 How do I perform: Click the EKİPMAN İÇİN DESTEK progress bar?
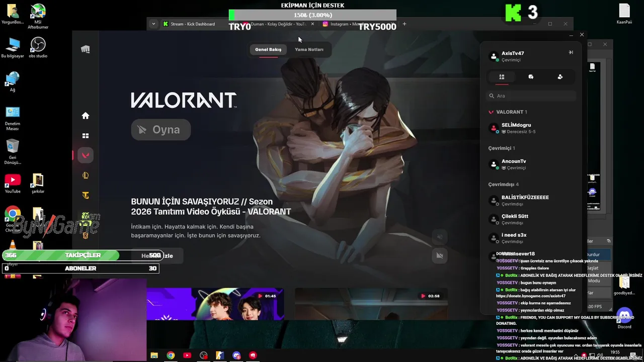[312, 15]
